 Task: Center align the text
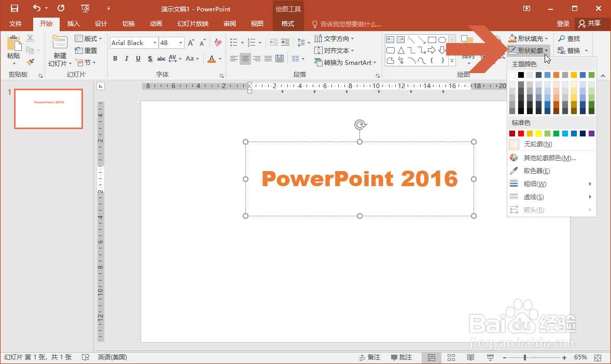pyautogui.click(x=245, y=59)
